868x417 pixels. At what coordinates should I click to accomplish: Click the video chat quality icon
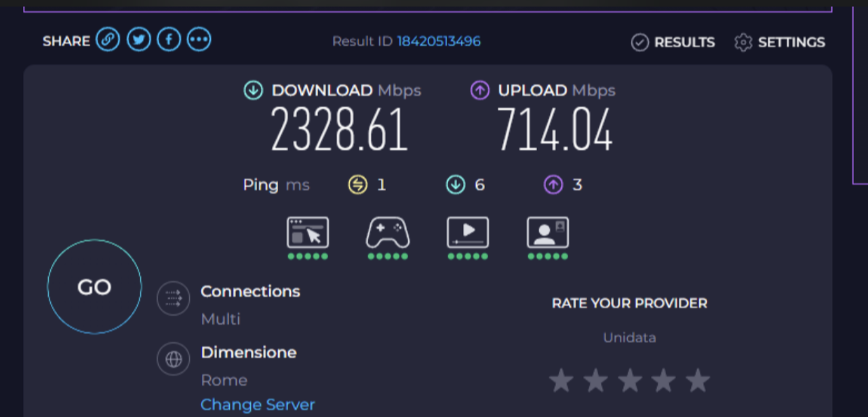547,233
